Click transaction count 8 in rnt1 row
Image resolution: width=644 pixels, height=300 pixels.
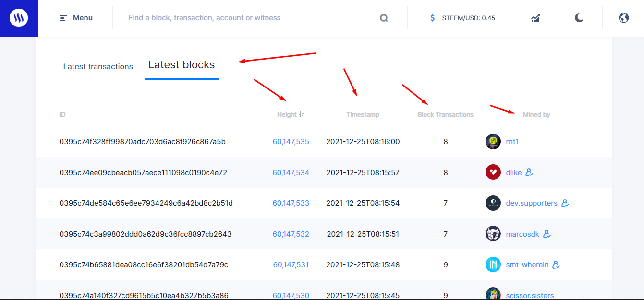coord(446,142)
